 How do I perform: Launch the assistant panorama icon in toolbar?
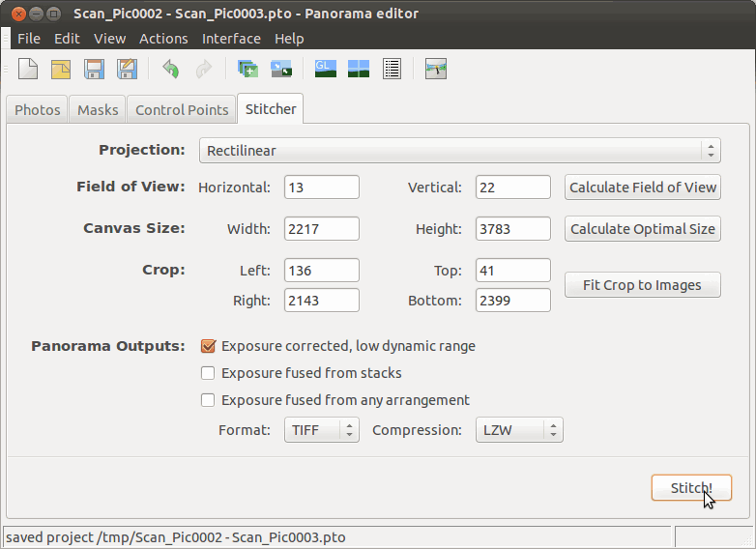click(436, 69)
